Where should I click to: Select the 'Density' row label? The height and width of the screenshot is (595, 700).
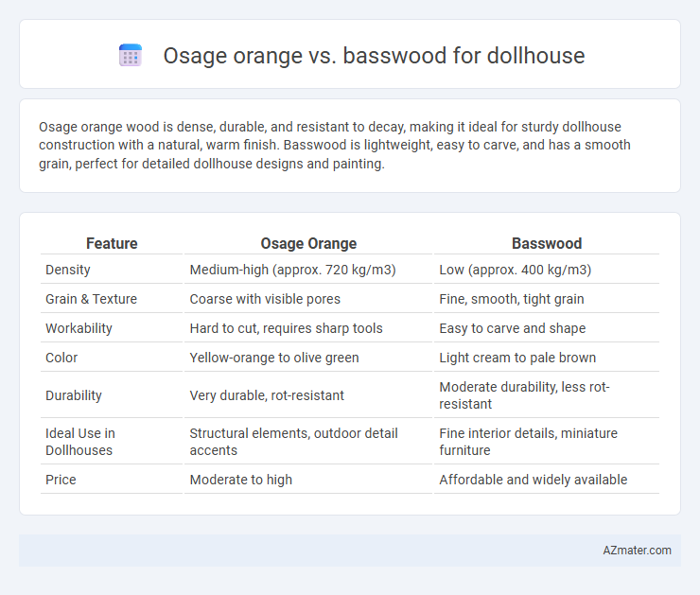[68, 270]
